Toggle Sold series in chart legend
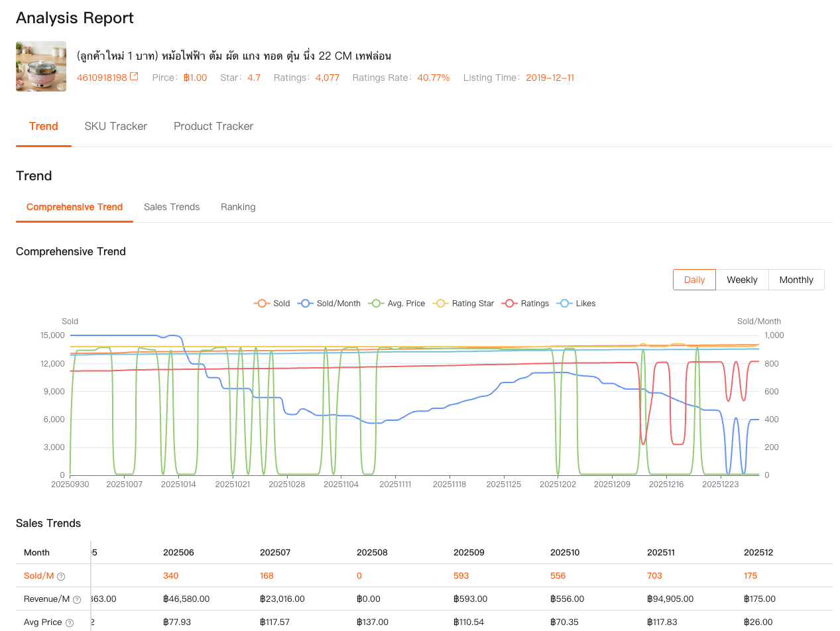The image size is (840, 631). click(272, 304)
